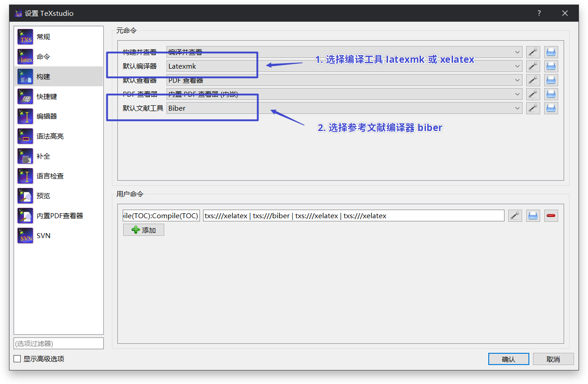Open the 命令 settings page icon
588x384 pixels.
(25, 56)
